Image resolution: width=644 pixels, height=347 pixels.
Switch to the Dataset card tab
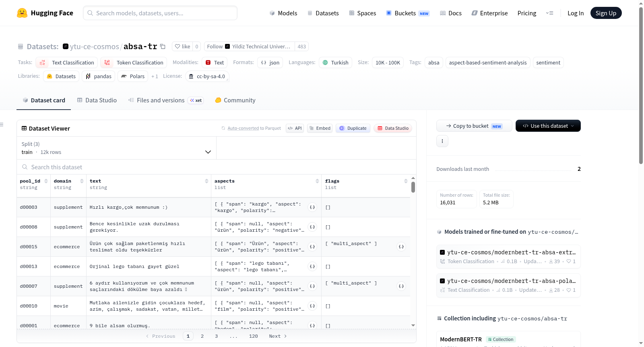pyautogui.click(x=44, y=100)
